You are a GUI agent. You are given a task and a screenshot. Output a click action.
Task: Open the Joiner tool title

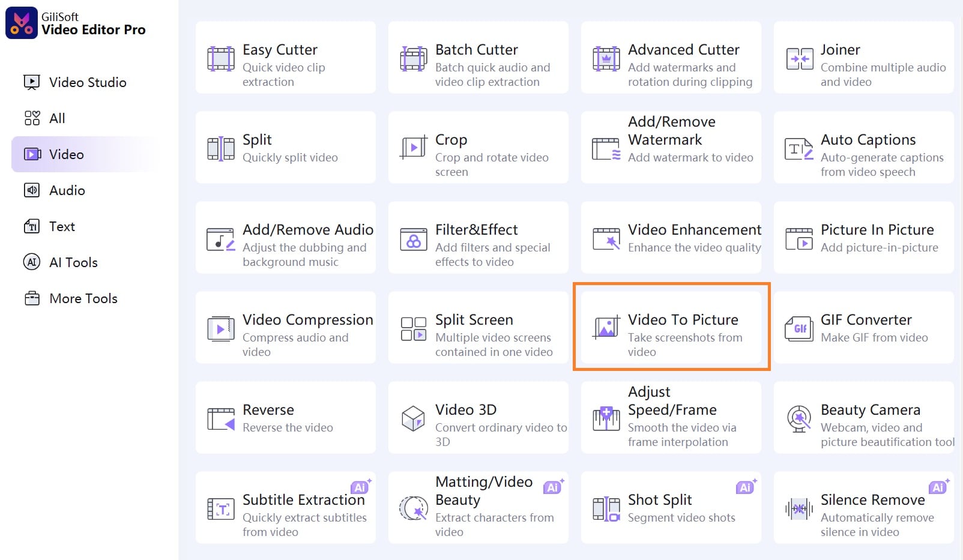(x=841, y=50)
